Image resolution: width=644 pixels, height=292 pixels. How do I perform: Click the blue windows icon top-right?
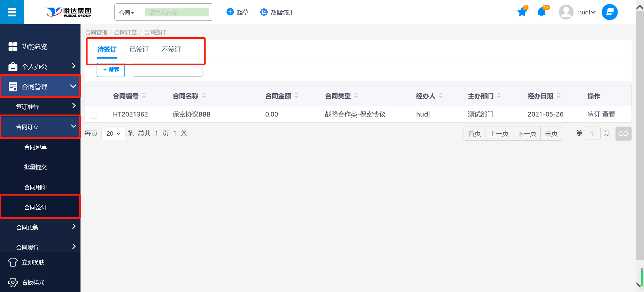click(609, 12)
